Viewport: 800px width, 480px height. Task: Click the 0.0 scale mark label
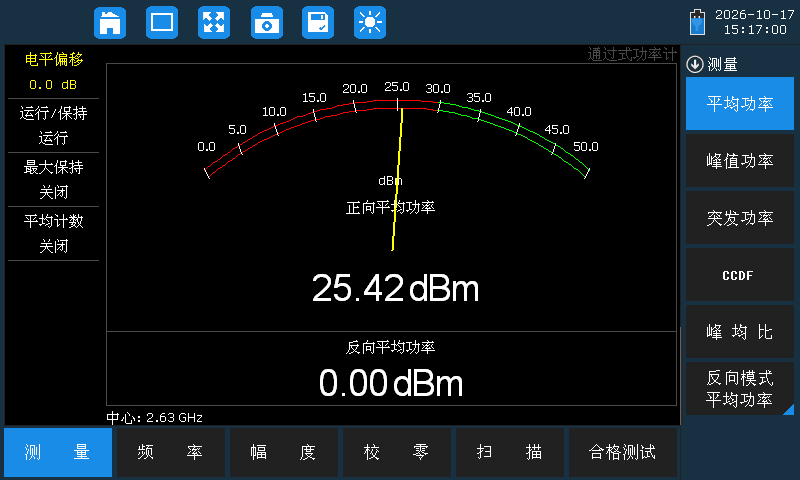(x=206, y=147)
